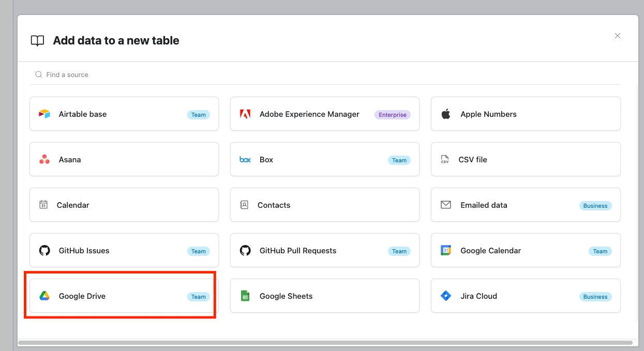Click the "Add data to a new table" heading
Image resolution: width=644 pixels, height=351 pixels.
click(116, 41)
